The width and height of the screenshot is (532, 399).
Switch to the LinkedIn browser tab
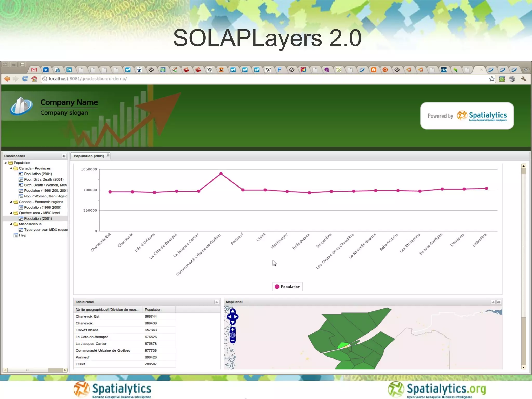[x=69, y=70]
